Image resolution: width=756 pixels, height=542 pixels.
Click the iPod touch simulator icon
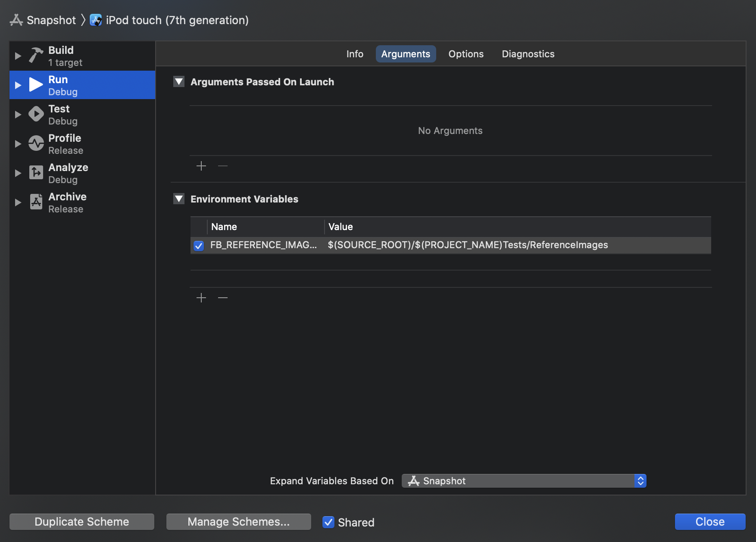96,20
